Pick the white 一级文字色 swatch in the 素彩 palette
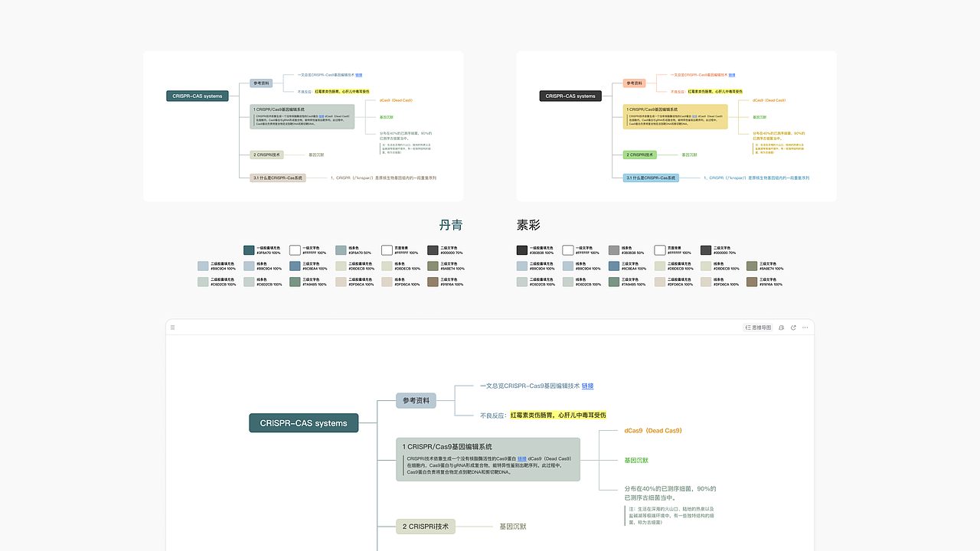The image size is (980, 551). (568, 250)
